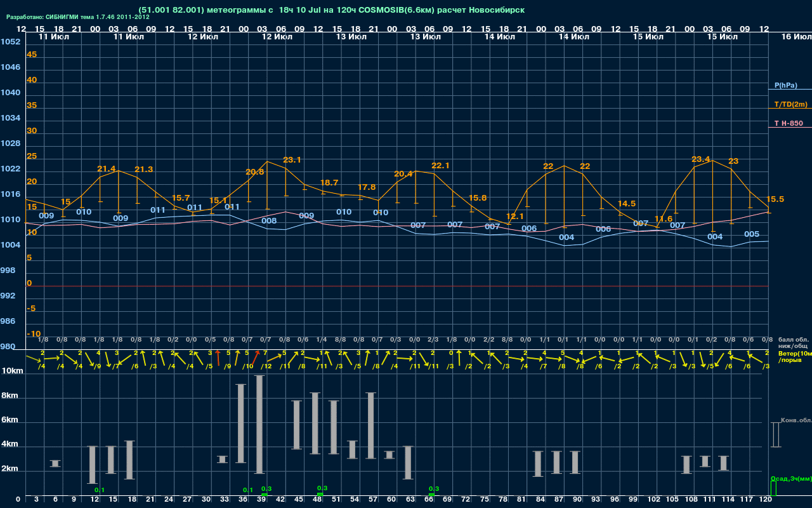Image resolution: width=812 pixels, height=508 pixels.
Task: Click the 17.8 temperature label
Action: pos(367,187)
